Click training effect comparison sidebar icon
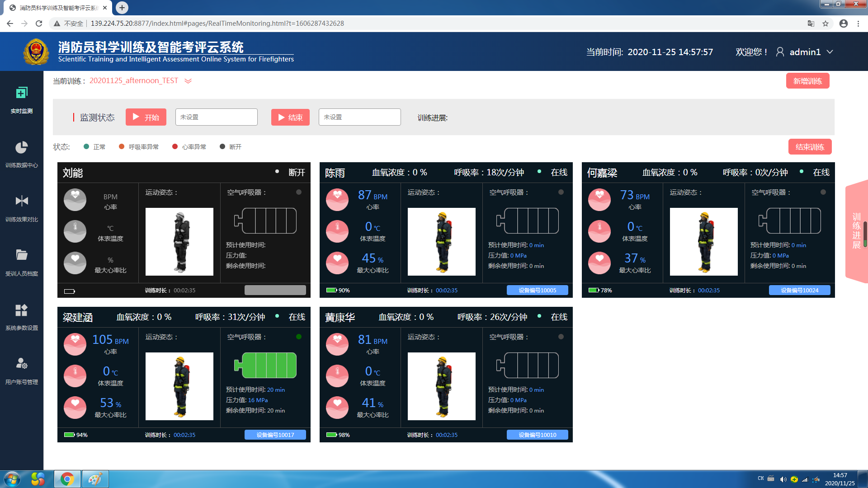This screenshot has width=868, height=488. tap(22, 201)
